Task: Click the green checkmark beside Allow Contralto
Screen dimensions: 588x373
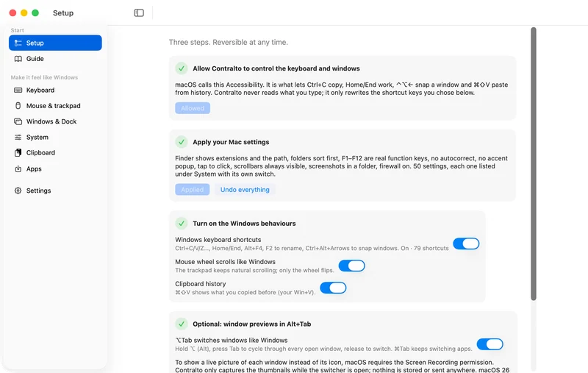Action: [x=182, y=68]
